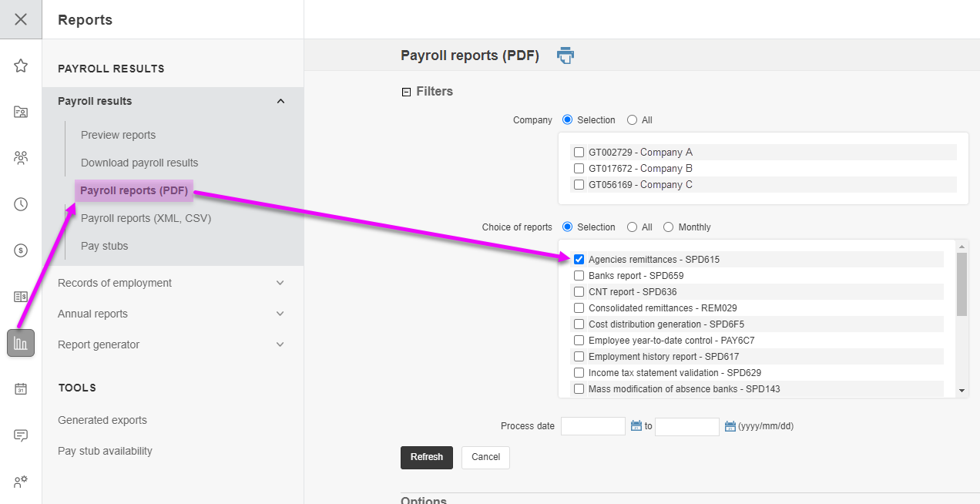This screenshot has height=504, width=980.
Task: Click the Cancel button
Action: pyautogui.click(x=485, y=457)
